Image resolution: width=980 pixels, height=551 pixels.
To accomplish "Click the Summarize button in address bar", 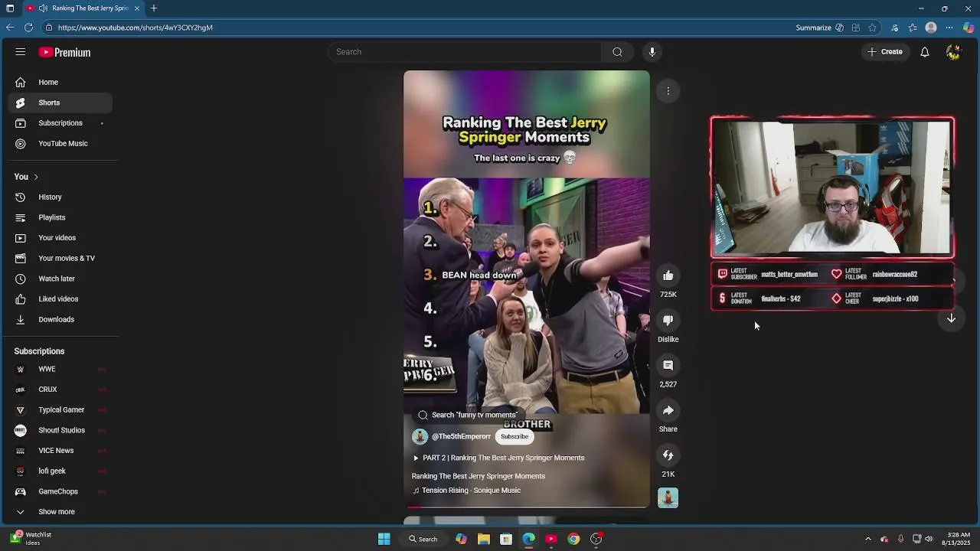I will [x=820, y=28].
